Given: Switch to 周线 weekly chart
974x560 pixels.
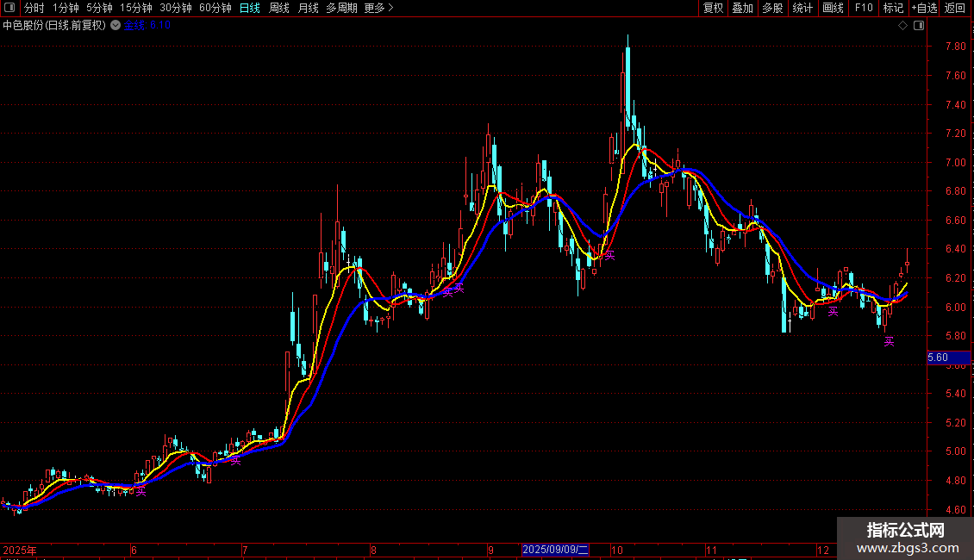Looking at the screenshot, I should coord(279,8).
